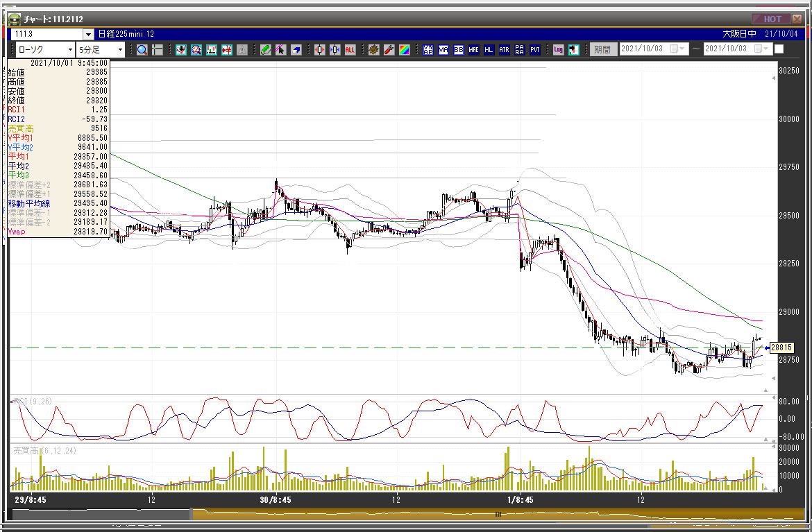
Task: Toggle the ATR indicator
Action: click(504, 50)
